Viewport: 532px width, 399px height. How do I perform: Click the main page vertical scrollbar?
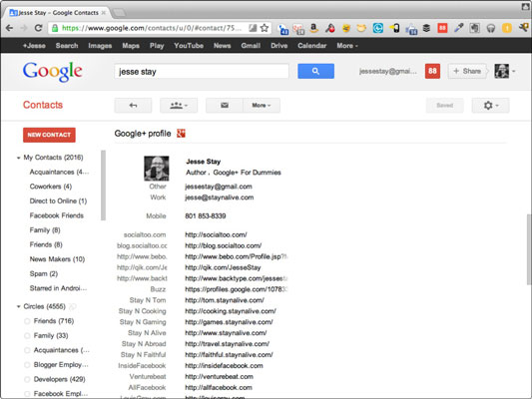[529, 249]
